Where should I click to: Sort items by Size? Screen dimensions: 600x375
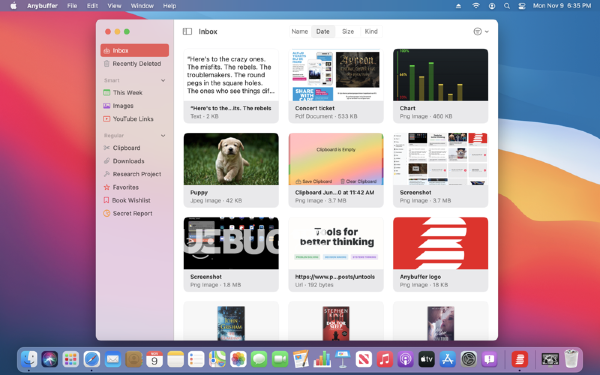coord(347,31)
